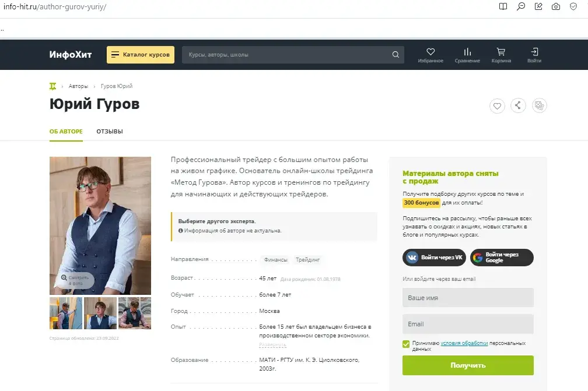Open the Каталог курсов menu button
Viewport: 588px width, 391px height.
140,55
